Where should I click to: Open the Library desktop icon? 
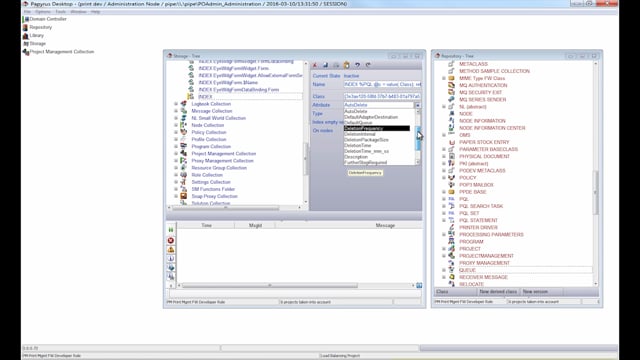click(33, 36)
